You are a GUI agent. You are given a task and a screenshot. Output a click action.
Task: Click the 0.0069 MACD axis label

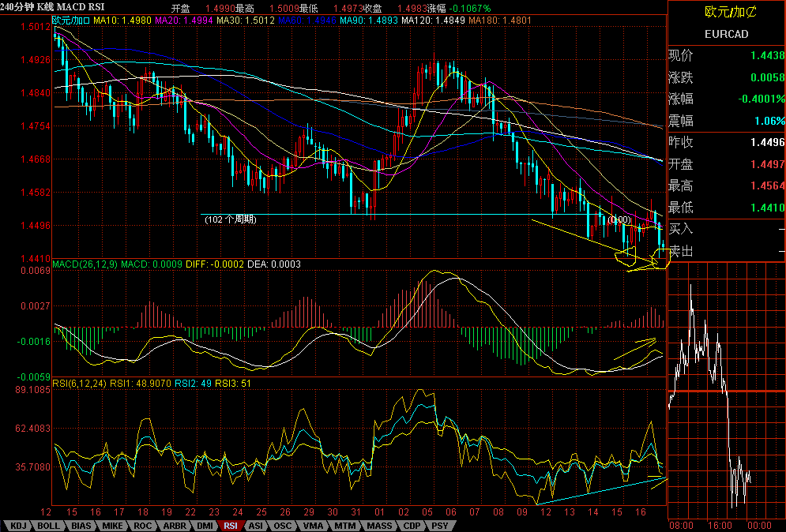click(x=35, y=271)
